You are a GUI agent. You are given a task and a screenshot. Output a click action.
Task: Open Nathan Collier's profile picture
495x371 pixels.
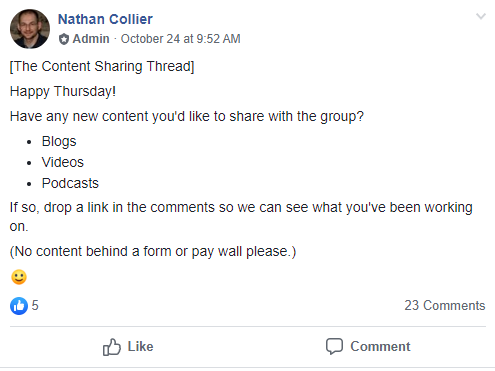30,29
